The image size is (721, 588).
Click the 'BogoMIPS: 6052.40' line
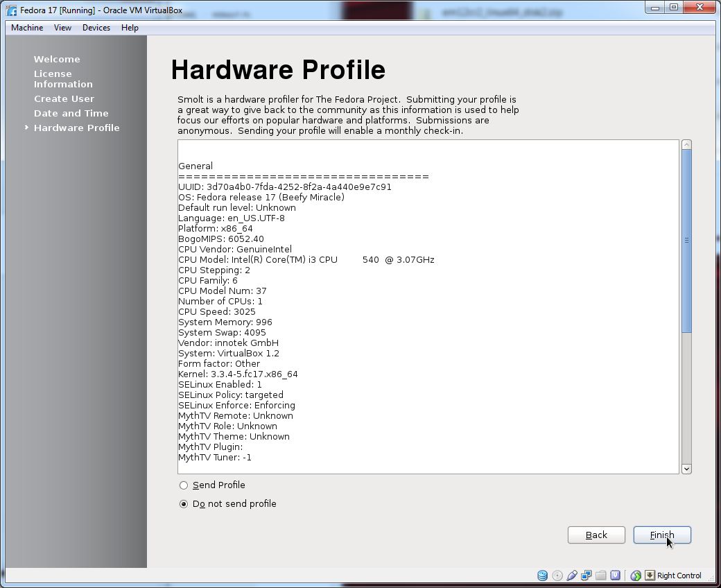(220, 239)
